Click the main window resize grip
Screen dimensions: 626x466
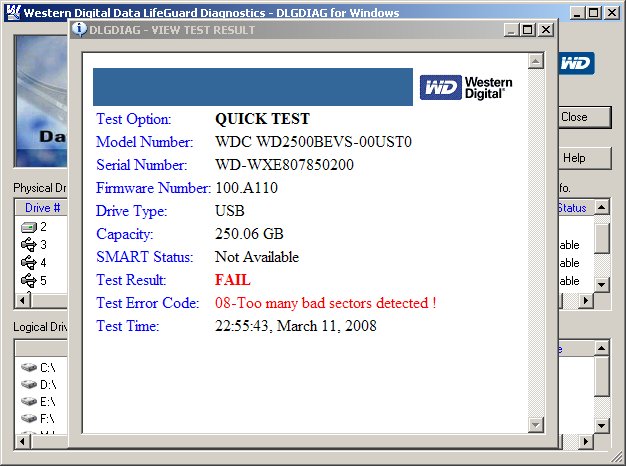point(617,458)
